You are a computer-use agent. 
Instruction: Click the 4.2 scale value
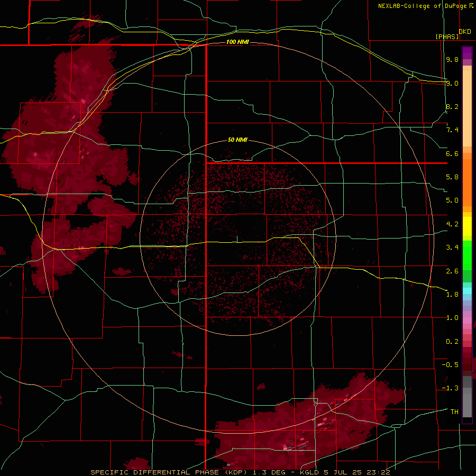(452, 224)
